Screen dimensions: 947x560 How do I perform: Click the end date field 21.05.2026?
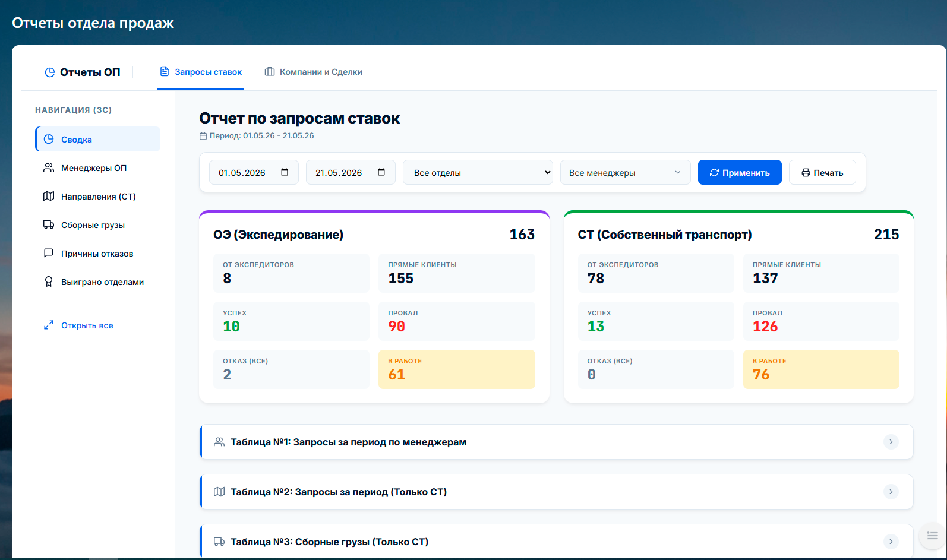[x=351, y=172]
